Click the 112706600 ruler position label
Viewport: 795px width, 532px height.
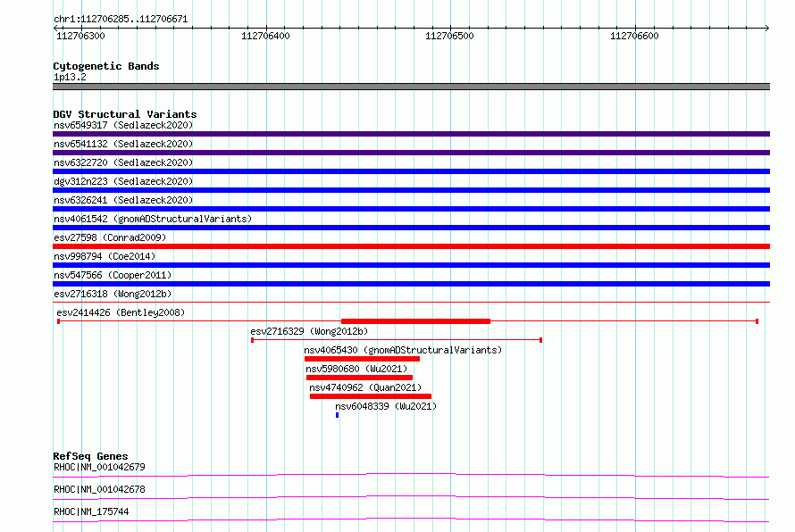point(634,36)
